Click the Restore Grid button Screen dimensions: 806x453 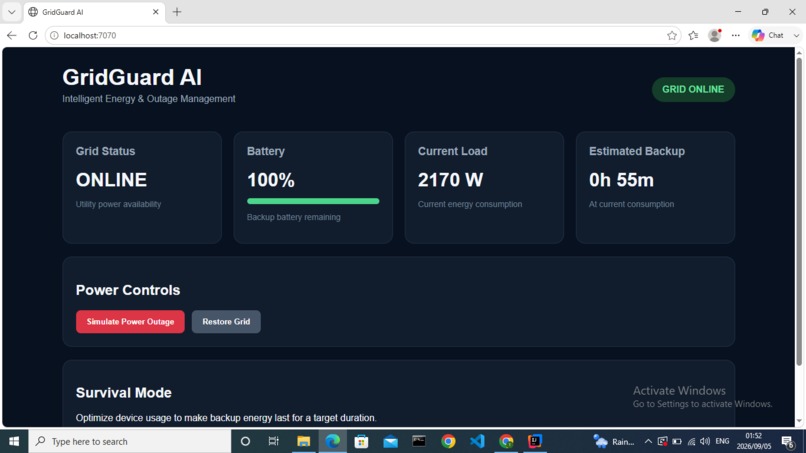(x=226, y=321)
